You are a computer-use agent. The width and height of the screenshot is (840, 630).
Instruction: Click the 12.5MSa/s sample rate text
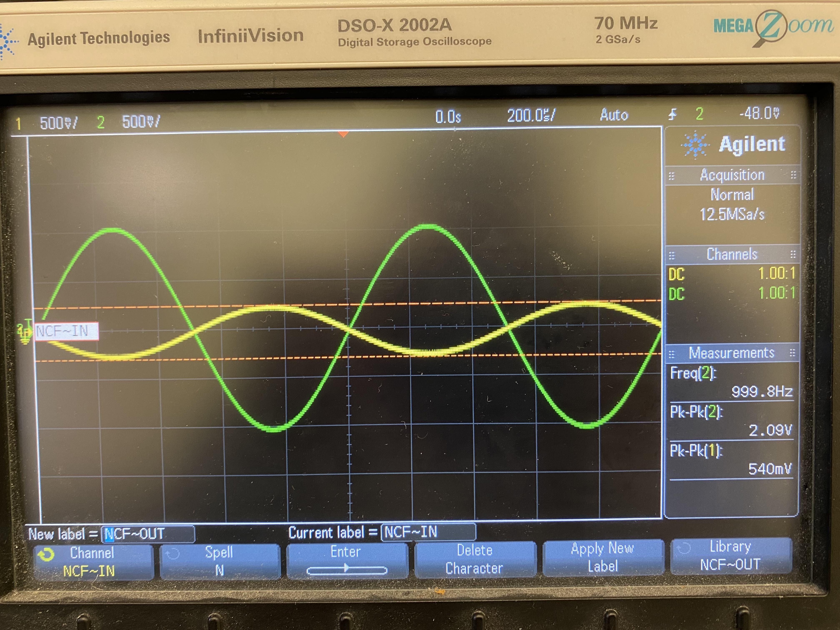pyautogui.click(x=732, y=215)
